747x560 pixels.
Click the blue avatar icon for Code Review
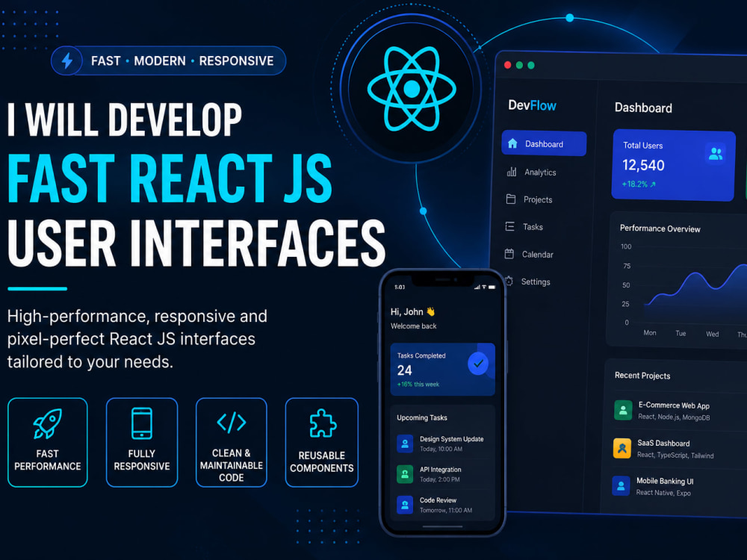405,504
